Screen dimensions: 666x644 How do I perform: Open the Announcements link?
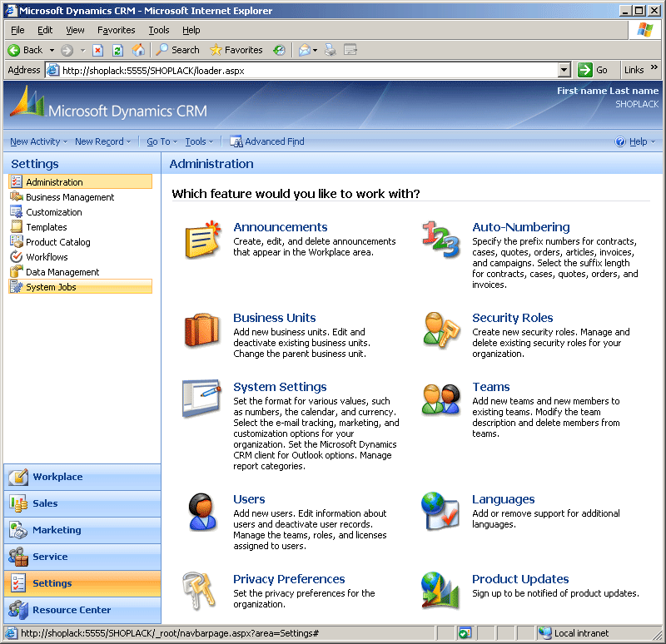281,227
